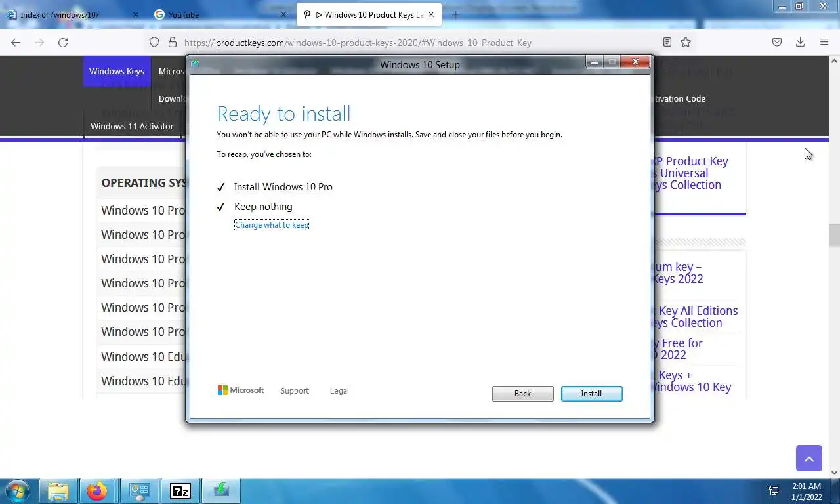Image resolution: width=840 pixels, height=504 pixels.
Task: Click the "Activation Code" navigation menu item
Action: 679,98
